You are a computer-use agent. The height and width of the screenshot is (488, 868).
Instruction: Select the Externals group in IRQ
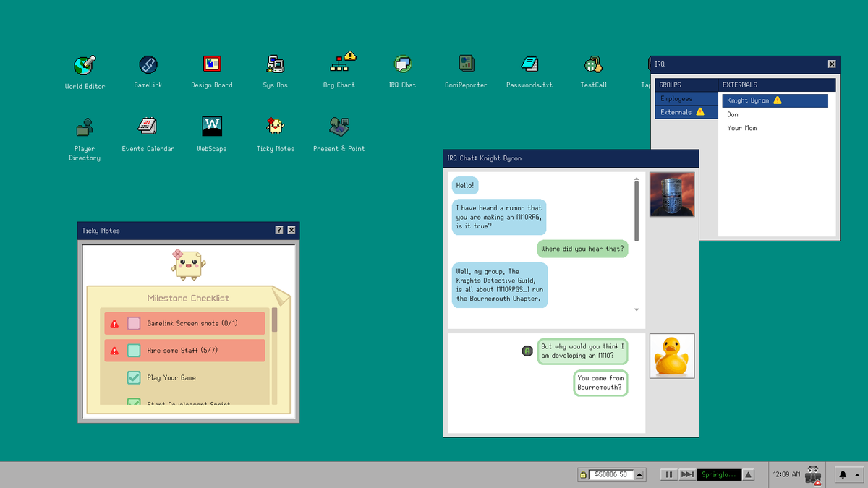[686, 112]
